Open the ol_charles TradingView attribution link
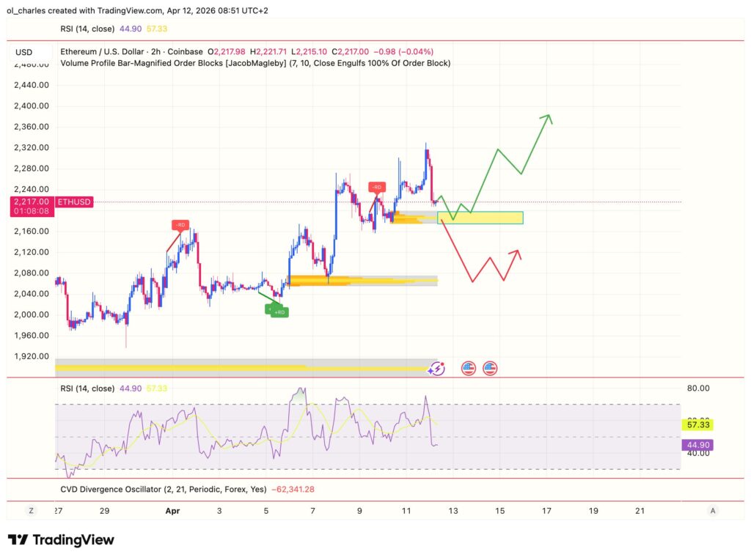751x560 pixels. 22,11
